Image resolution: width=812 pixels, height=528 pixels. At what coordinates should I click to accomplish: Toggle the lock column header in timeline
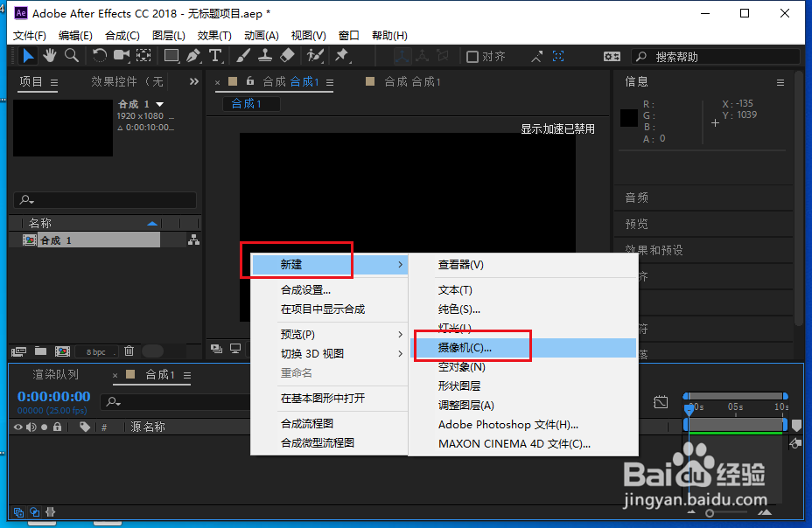coord(58,427)
